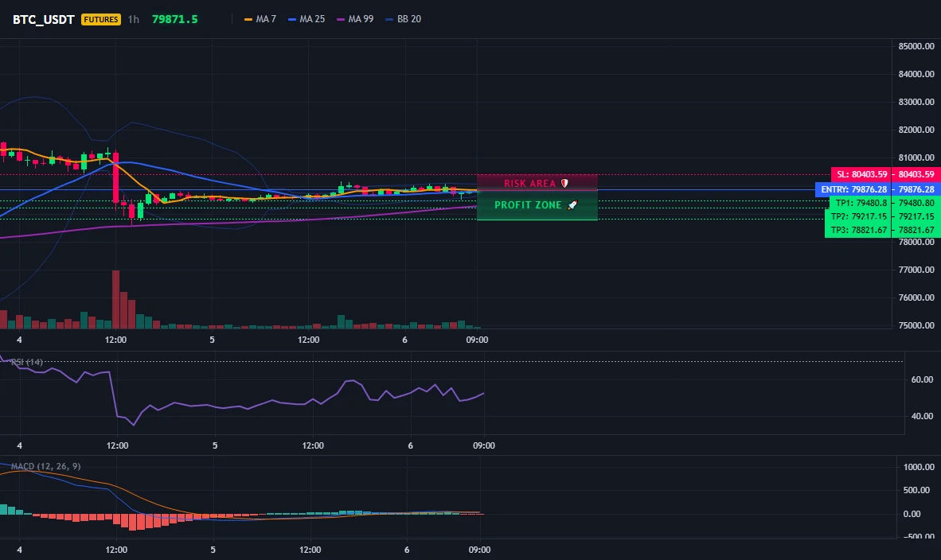Click the 78000.00 price axis label

pos(916,242)
